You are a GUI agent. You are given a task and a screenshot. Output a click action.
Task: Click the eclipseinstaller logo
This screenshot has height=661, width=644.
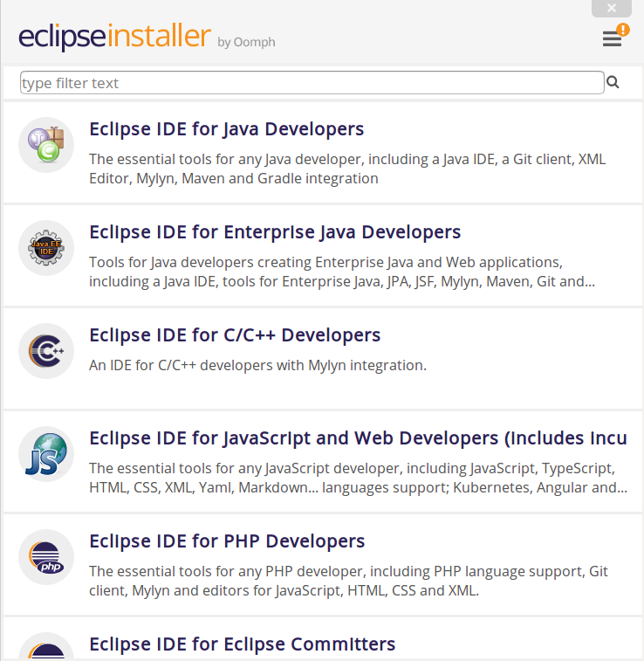[x=114, y=37]
